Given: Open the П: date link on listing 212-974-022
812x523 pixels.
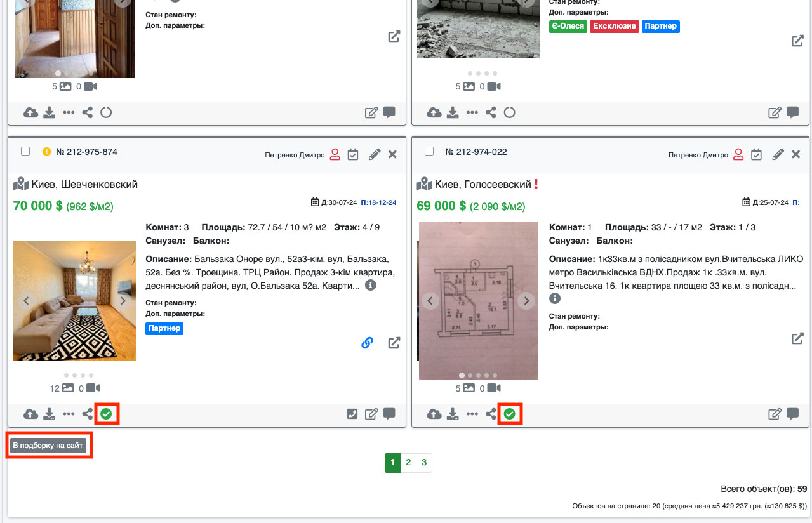Looking at the screenshot, I should click(x=796, y=202).
